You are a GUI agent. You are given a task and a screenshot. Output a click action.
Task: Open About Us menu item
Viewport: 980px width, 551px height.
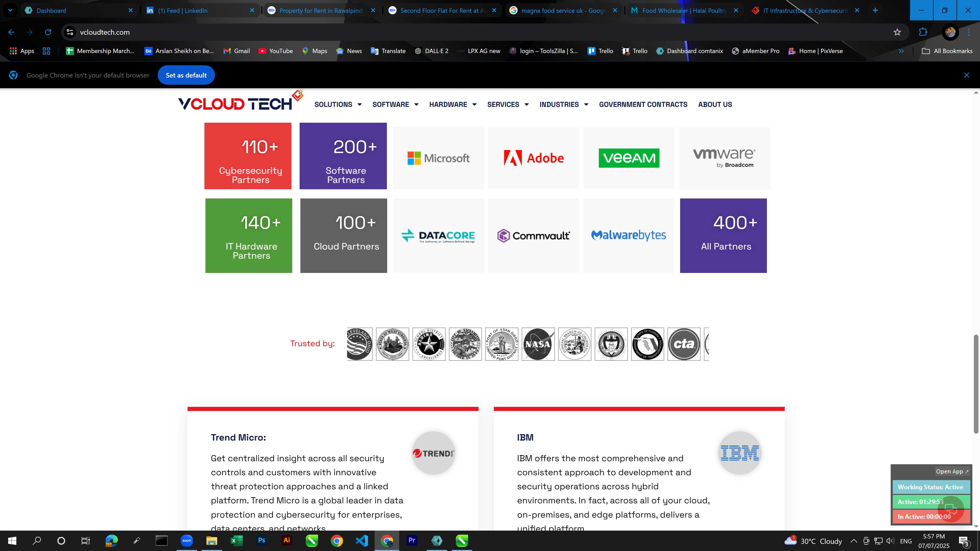[x=715, y=105]
